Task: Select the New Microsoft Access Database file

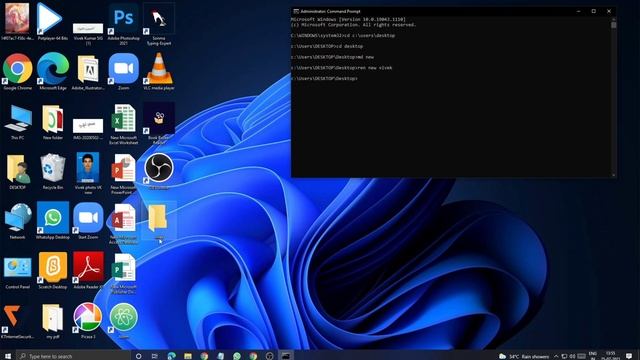Action: pos(123,223)
